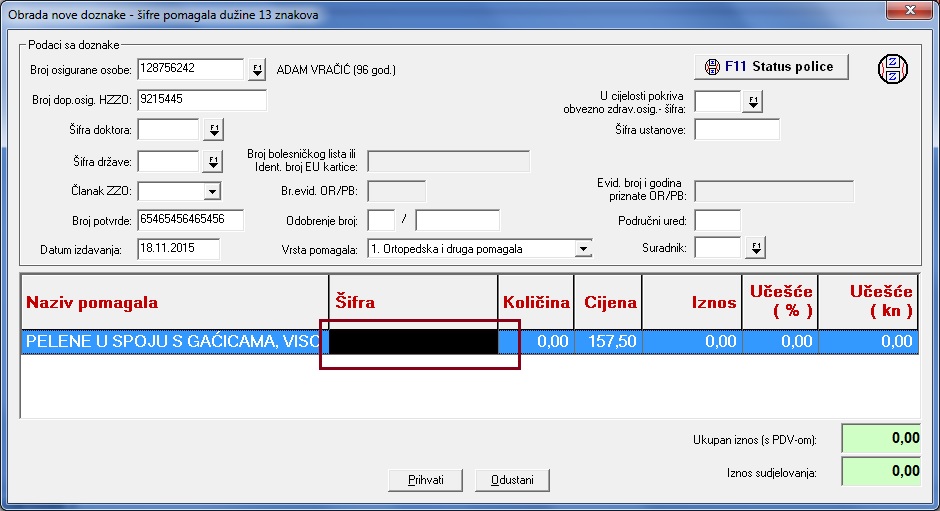Click Broj bolesničkog lista field

point(448,161)
